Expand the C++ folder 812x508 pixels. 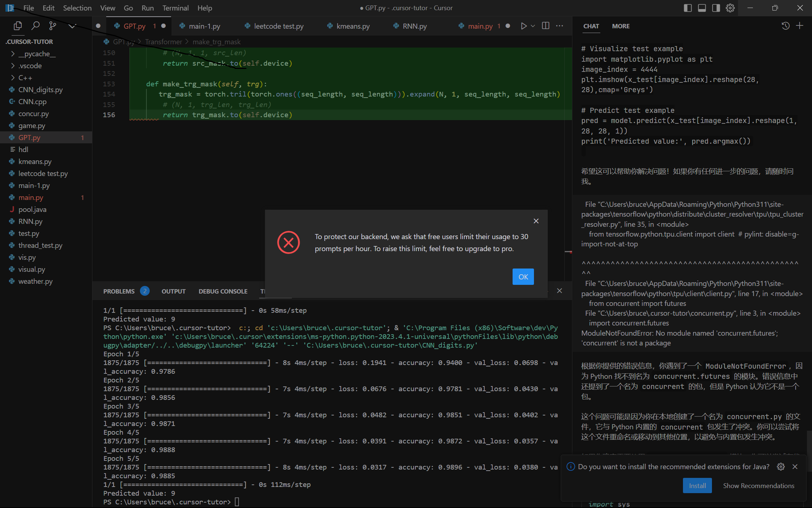(x=25, y=78)
